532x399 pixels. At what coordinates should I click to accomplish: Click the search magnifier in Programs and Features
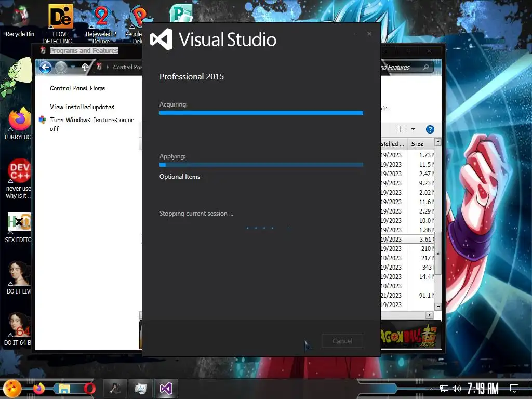click(x=426, y=67)
